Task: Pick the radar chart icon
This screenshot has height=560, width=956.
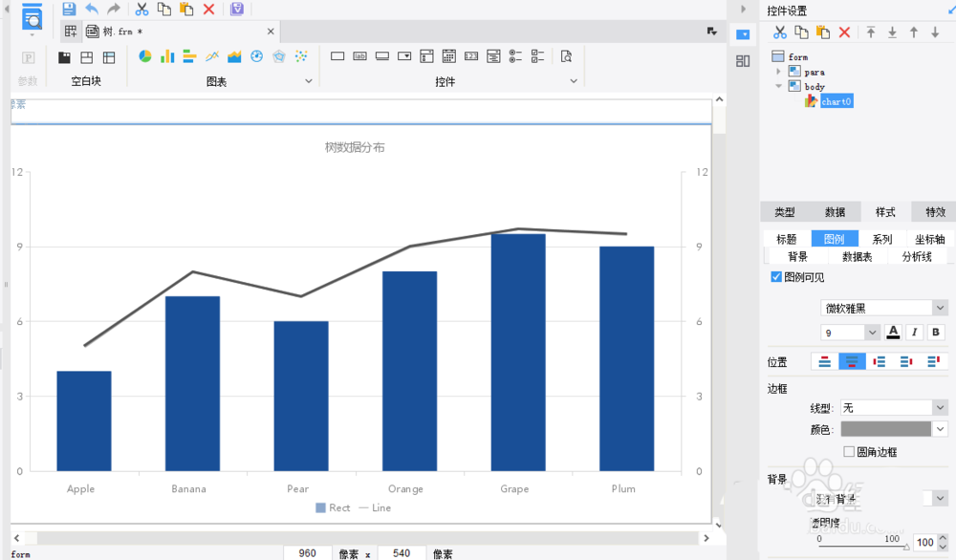Action: [279, 56]
